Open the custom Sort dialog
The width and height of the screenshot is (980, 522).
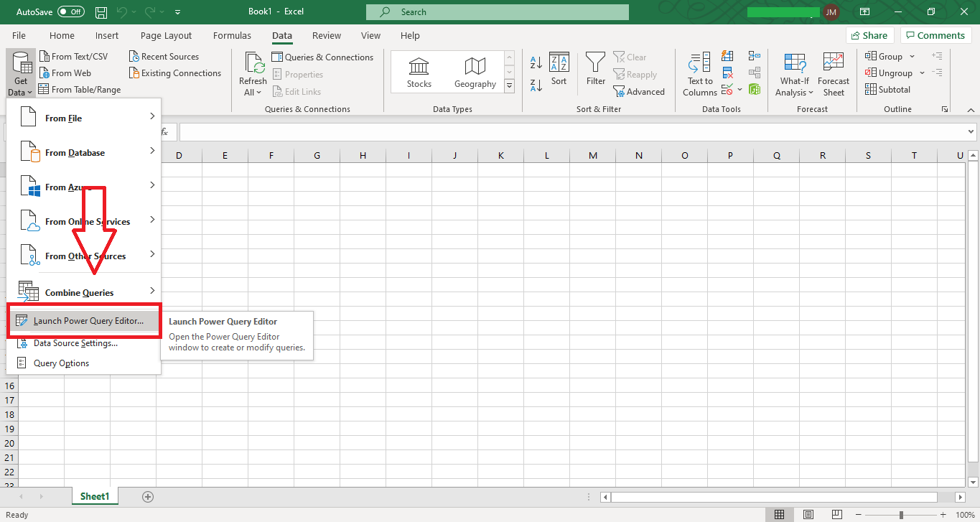tap(559, 70)
